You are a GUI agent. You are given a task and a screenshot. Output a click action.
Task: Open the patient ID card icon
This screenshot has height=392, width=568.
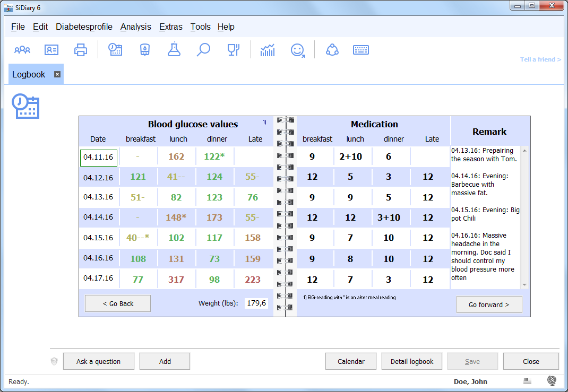click(x=51, y=50)
